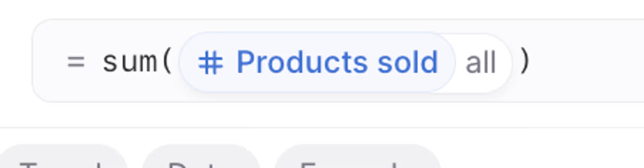Click the letter 's' in sum
The width and height of the screenshot is (644, 168).
tap(110, 63)
